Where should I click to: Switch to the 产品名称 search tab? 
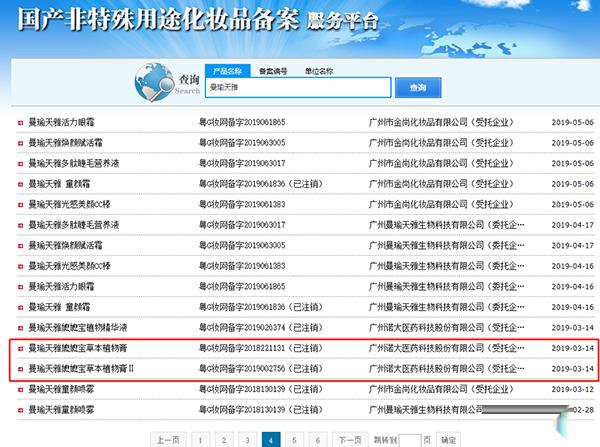(228, 71)
